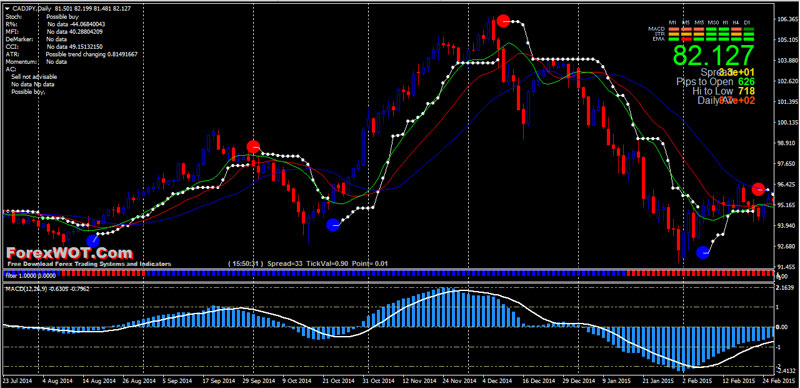Click the large 82.127 price display
The width and height of the screenshot is (800, 388).
(713, 55)
